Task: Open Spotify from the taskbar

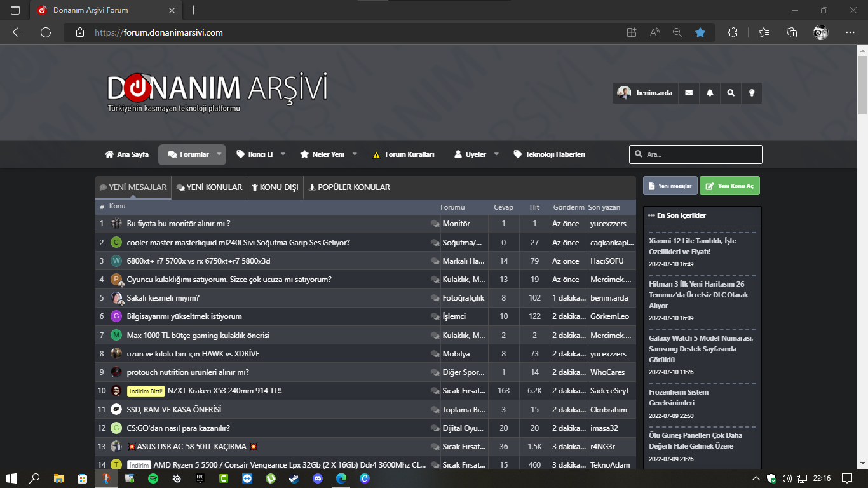Action: point(153,478)
